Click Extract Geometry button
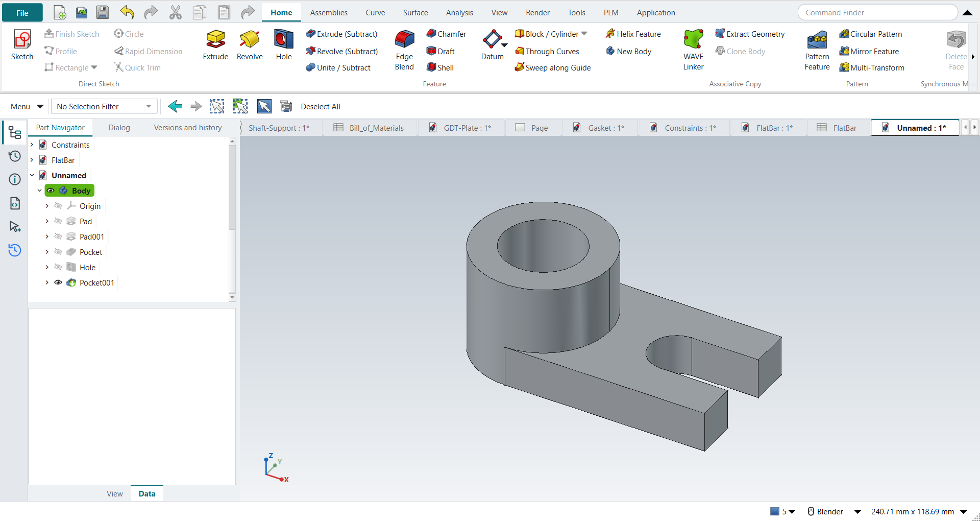 pyautogui.click(x=750, y=34)
